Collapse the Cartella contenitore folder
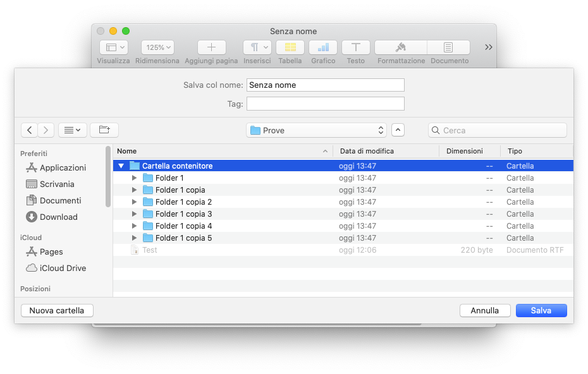 tap(121, 166)
